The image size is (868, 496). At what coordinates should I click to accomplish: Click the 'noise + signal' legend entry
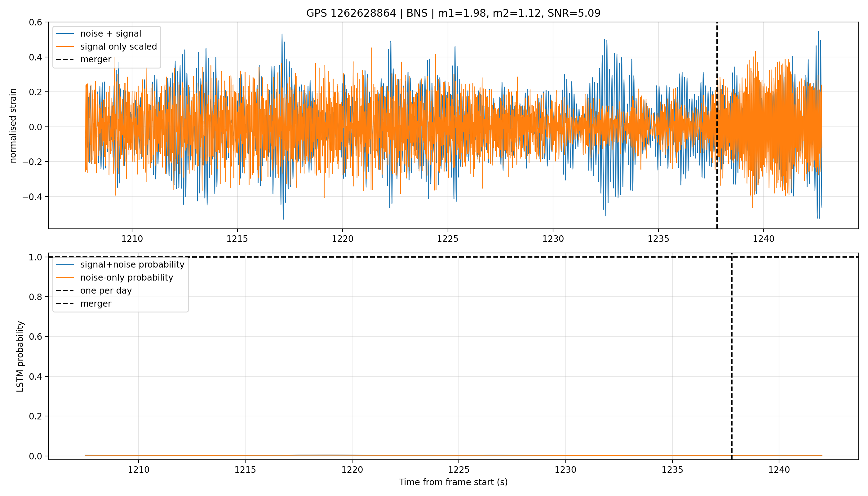99,33
